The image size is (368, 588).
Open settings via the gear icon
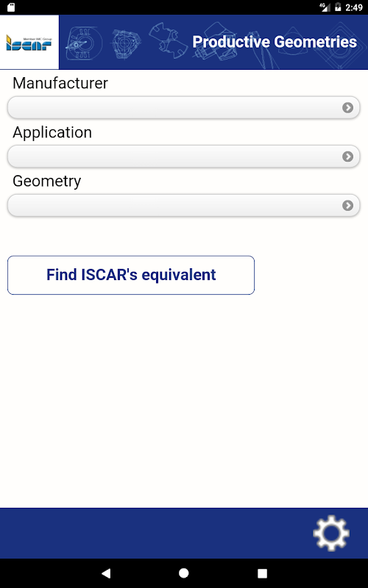coord(331,533)
